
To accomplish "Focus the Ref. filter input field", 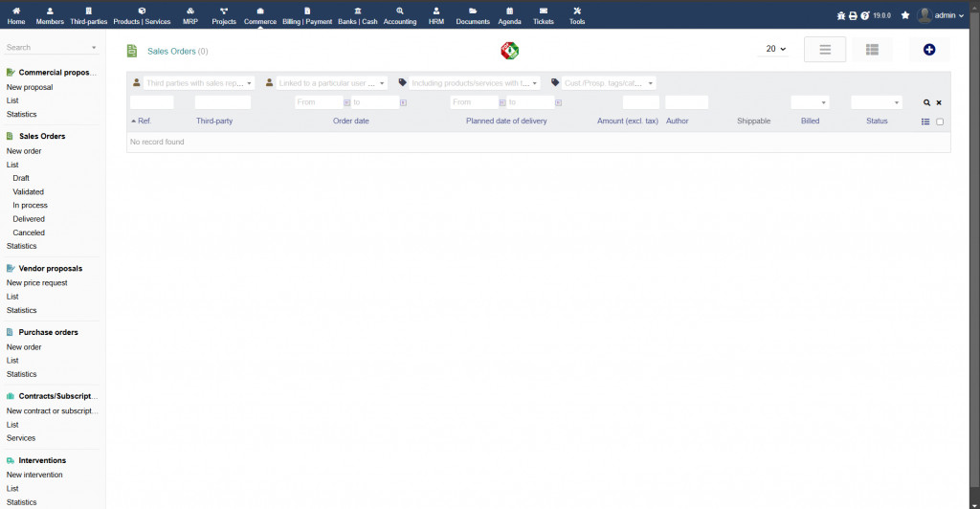I will [152, 102].
